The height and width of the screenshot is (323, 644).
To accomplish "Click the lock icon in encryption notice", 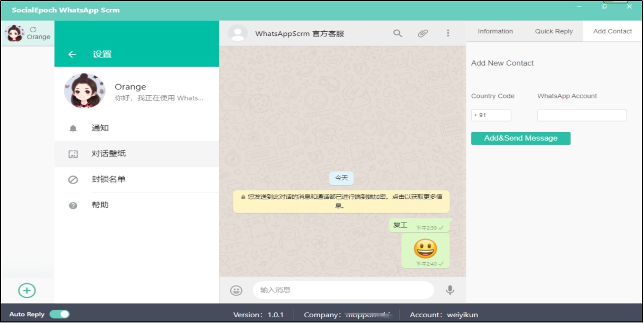I will tap(243, 197).
